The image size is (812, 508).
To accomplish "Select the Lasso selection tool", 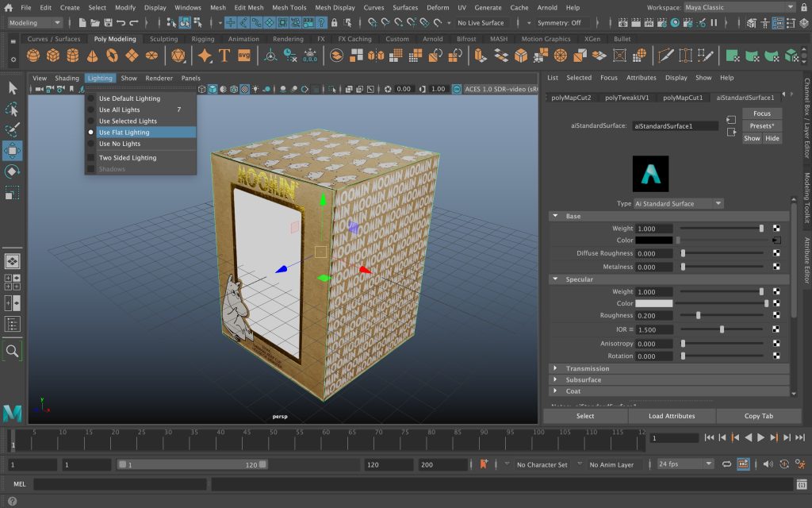I will tap(13, 109).
